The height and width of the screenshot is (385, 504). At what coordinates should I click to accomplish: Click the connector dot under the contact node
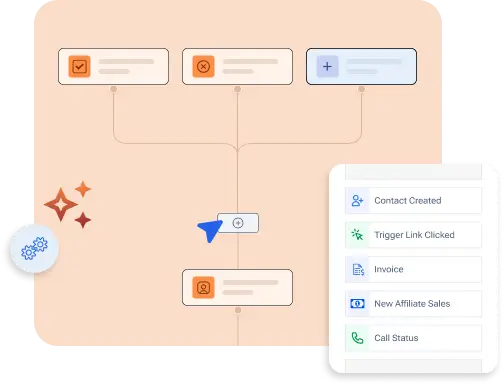pos(238,310)
